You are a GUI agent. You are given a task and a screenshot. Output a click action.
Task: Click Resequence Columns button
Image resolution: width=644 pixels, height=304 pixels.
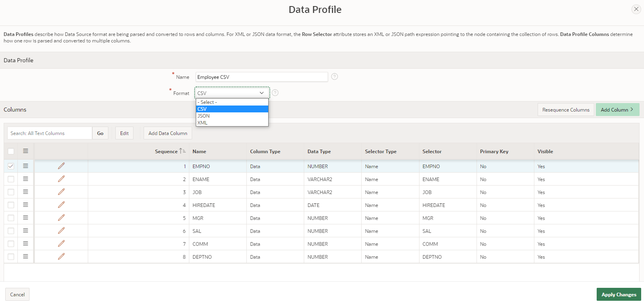(x=566, y=110)
